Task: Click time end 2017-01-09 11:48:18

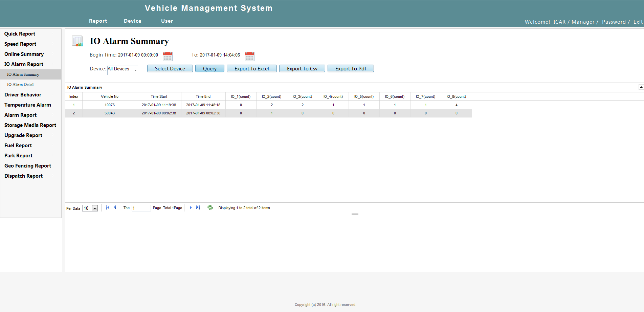Action: click(x=203, y=105)
